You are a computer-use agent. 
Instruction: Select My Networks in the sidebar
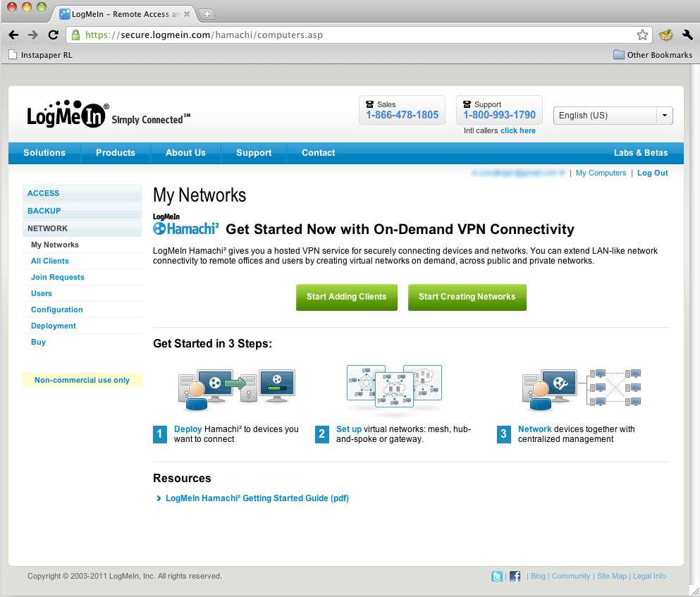tap(55, 245)
